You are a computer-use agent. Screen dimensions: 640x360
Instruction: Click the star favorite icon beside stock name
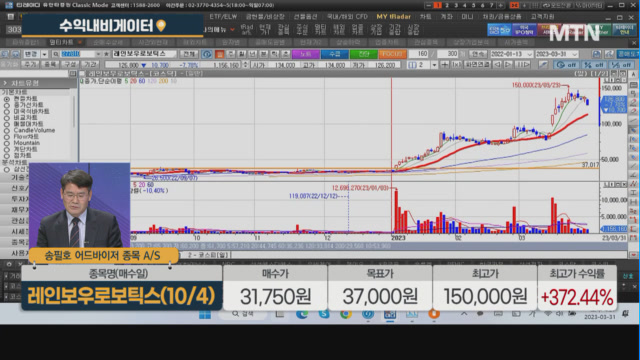pos(107,54)
